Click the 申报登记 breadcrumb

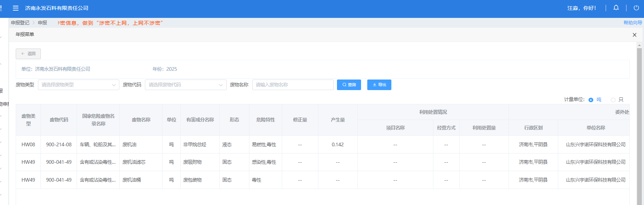[20, 23]
